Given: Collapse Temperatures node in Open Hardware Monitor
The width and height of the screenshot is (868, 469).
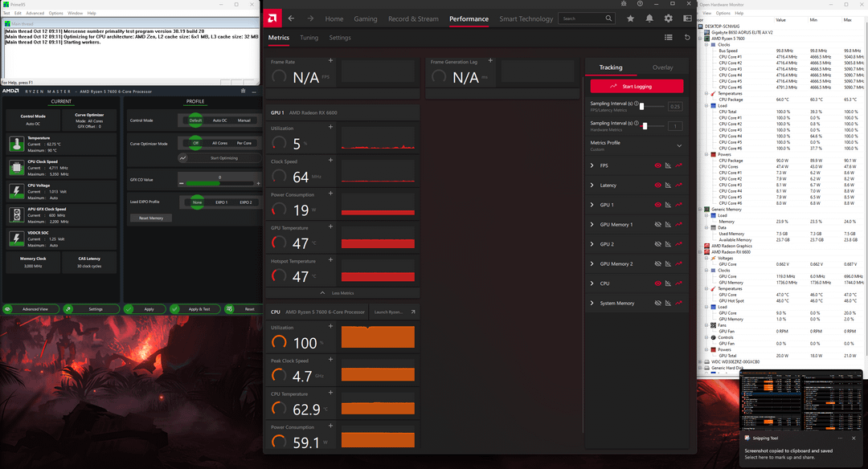Looking at the screenshot, I should click(707, 93).
